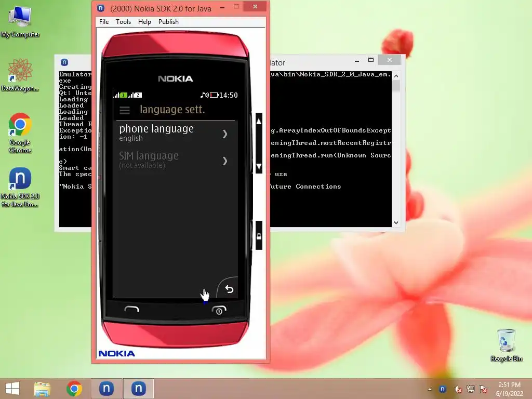This screenshot has width=532, height=399.
Task: Tap the SIM 2 signal indicator
Action: pos(135,95)
